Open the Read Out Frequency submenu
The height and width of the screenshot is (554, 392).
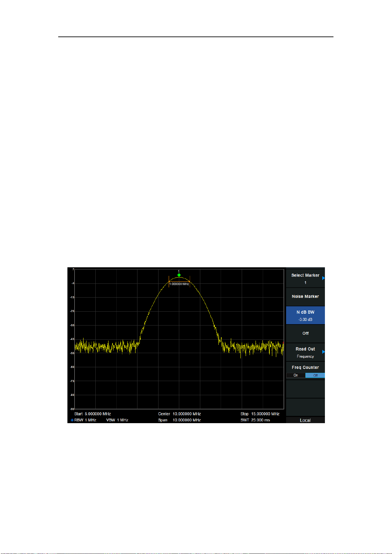point(305,352)
